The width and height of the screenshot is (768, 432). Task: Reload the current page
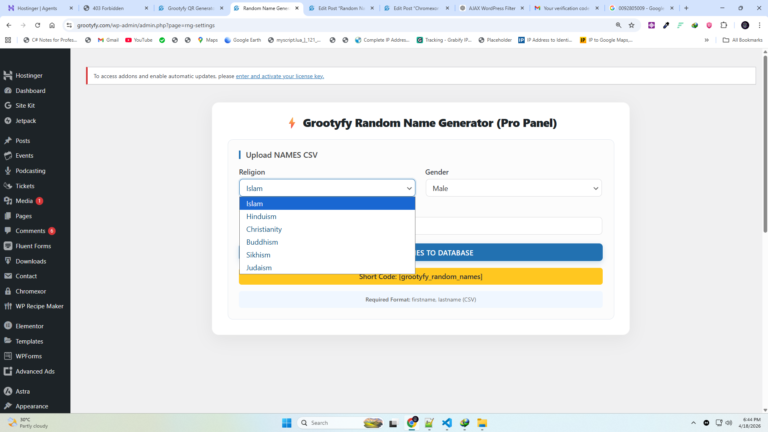37,25
